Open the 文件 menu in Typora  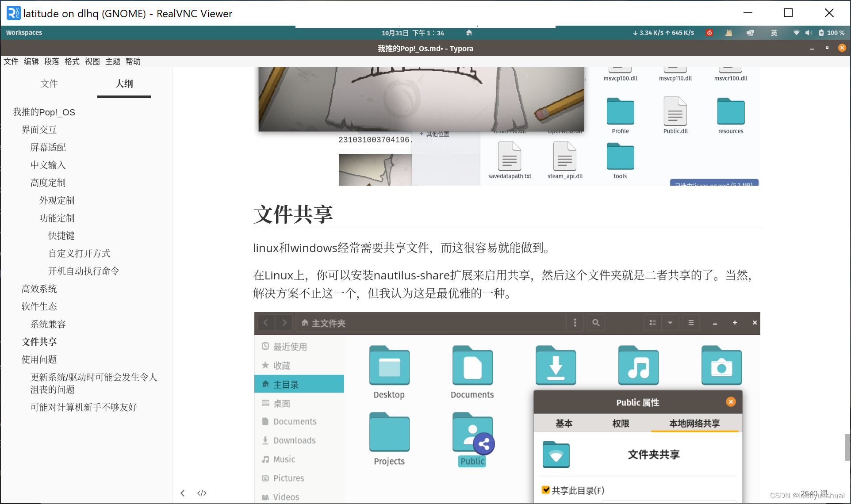(x=11, y=61)
